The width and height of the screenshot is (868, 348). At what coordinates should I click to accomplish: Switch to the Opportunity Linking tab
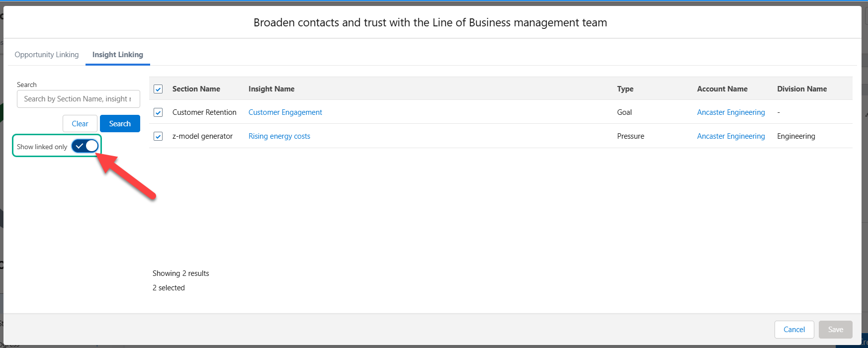point(47,55)
